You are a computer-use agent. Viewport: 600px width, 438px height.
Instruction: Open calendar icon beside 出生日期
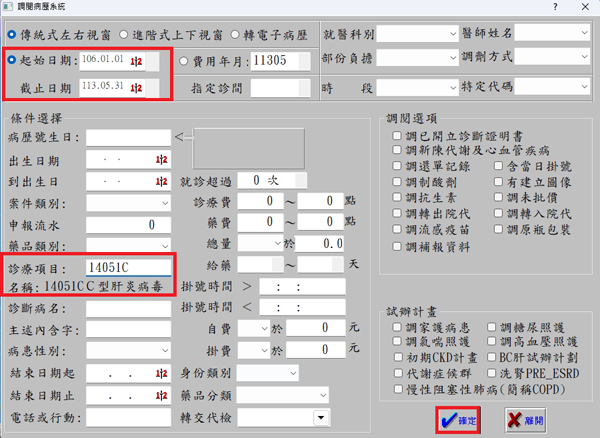162,160
